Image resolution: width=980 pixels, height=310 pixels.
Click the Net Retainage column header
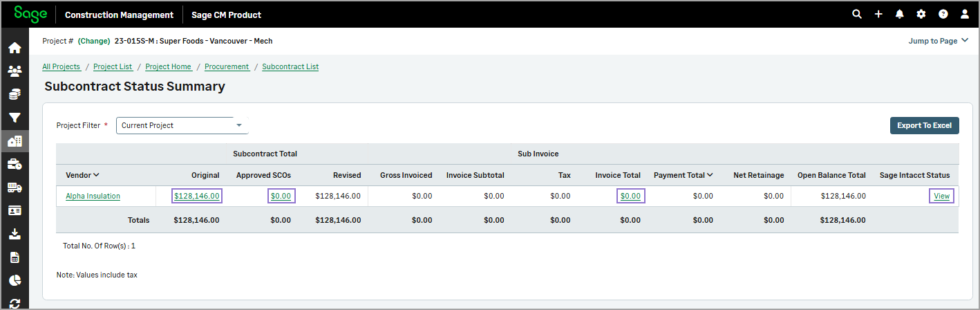click(759, 175)
